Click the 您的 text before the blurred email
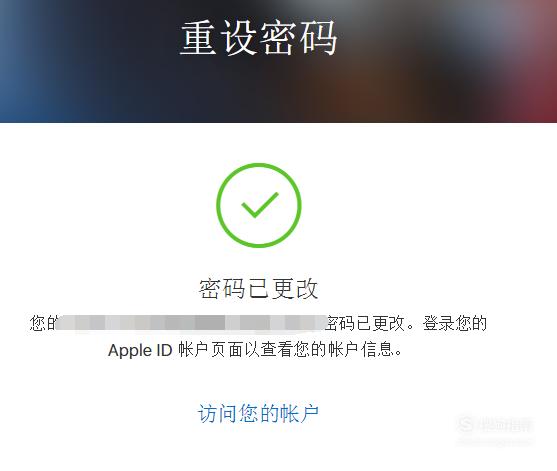The height and width of the screenshot is (471, 557). (x=42, y=323)
